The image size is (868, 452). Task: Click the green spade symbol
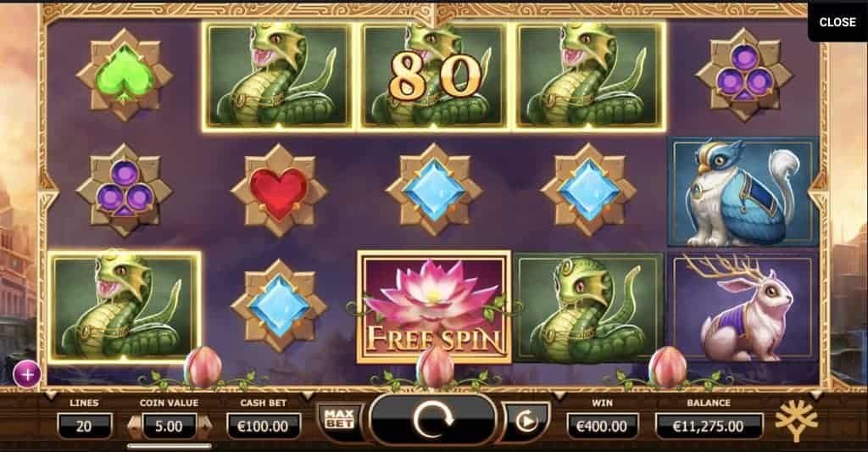click(124, 75)
